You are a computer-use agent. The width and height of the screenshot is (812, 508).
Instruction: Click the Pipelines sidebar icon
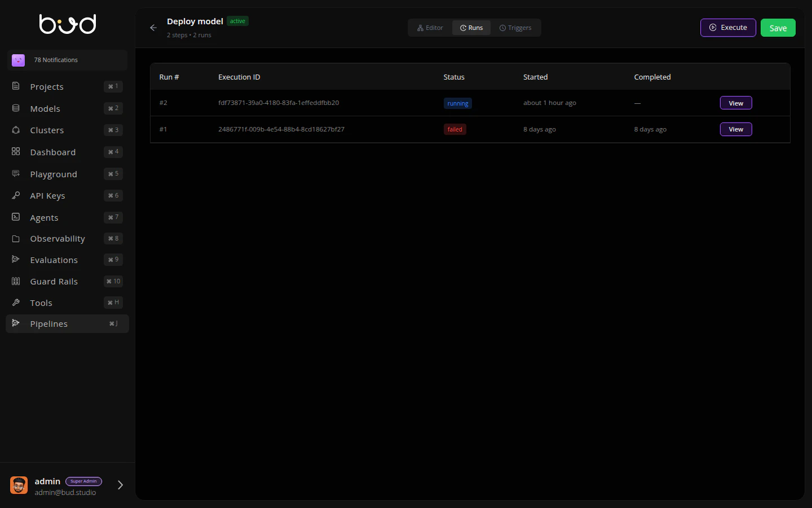(16, 323)
